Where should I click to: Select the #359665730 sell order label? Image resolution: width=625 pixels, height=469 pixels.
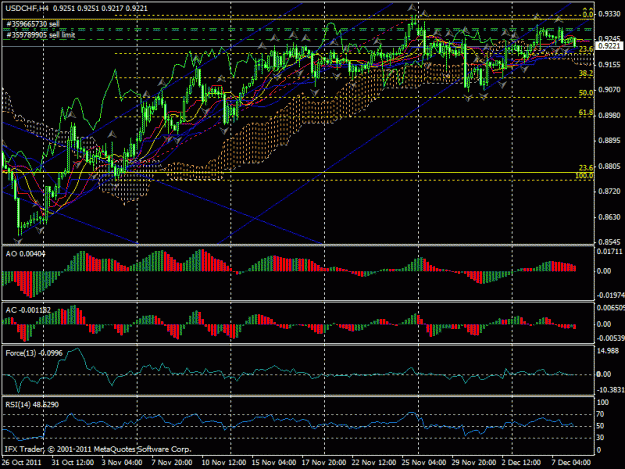pos(33,24)
